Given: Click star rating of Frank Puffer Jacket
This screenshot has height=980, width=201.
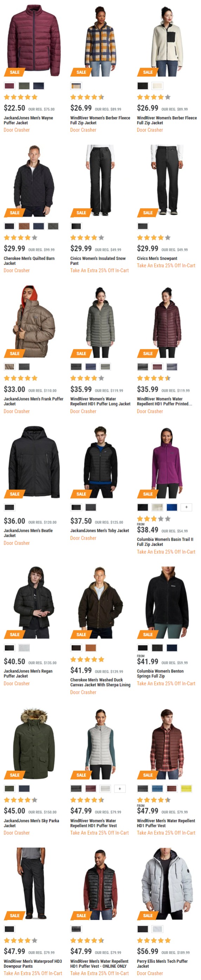Looking at the screenshot, I should coord(20,378).
